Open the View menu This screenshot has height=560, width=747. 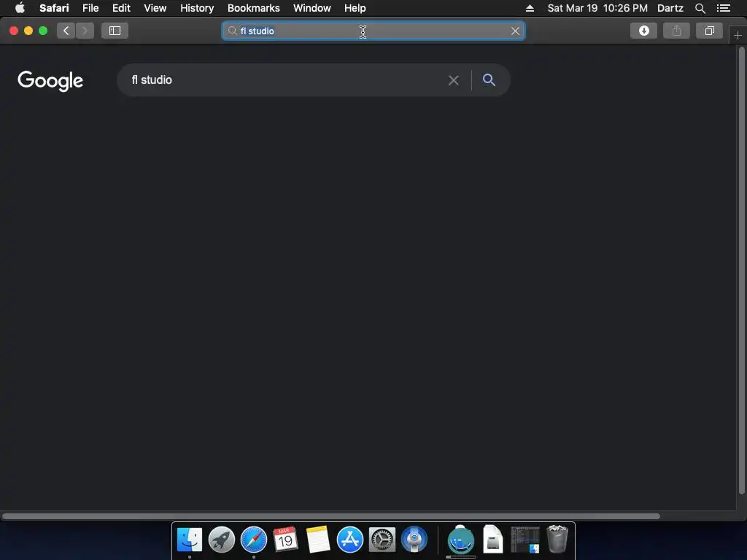click(x=155, y=8)
